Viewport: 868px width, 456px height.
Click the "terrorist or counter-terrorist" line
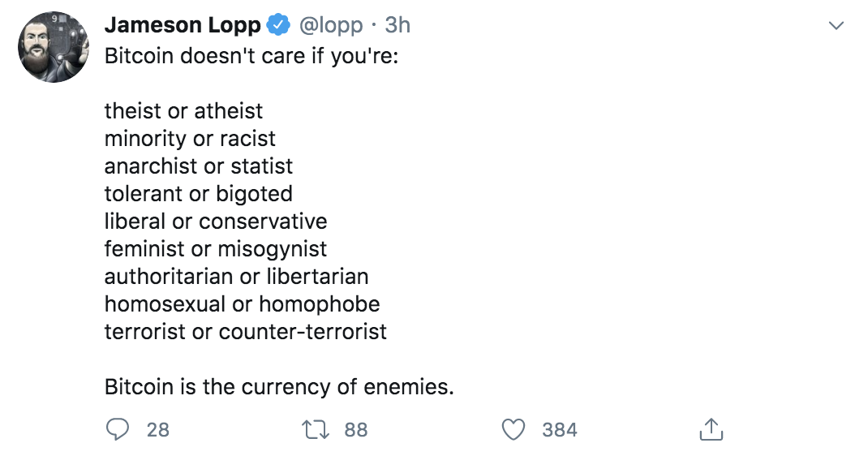click(x=245, y=331)
